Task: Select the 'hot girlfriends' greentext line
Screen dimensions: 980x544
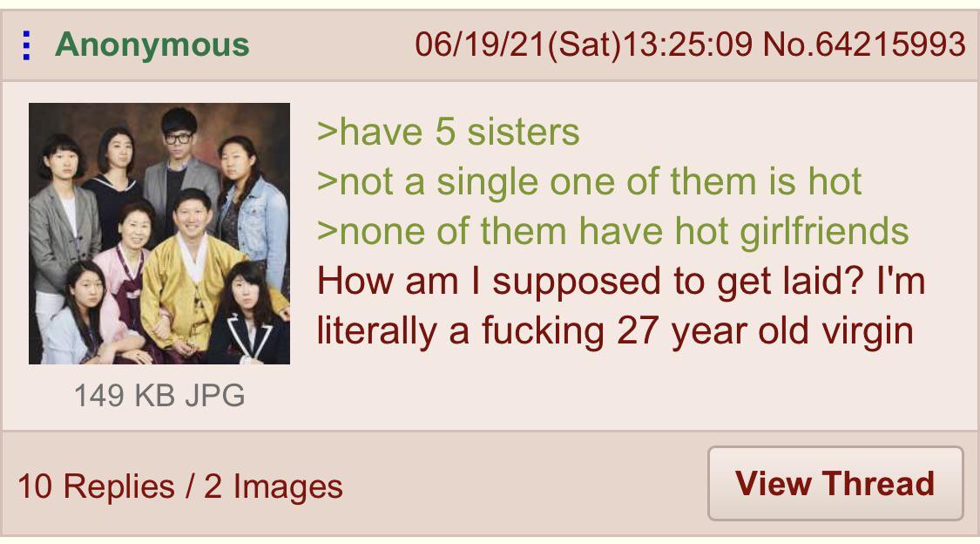Action: tap(612, 231)
